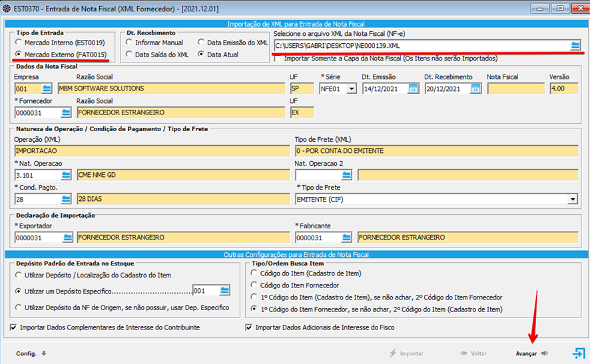Click the Fornecedor code field
This screenshot has width=590, height=364.
[38, 112]
